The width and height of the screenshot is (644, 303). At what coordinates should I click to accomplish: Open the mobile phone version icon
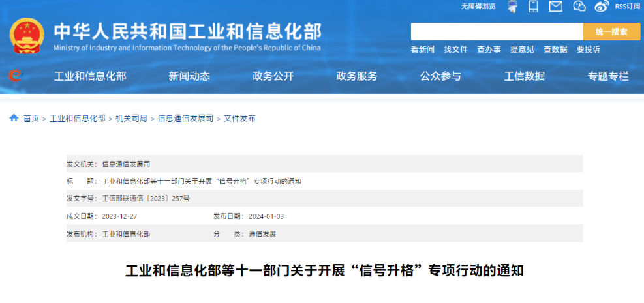pos(534,6)
